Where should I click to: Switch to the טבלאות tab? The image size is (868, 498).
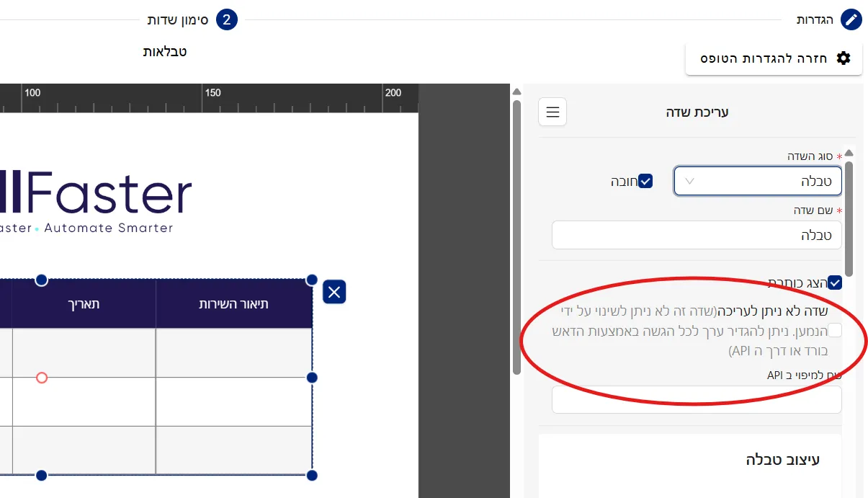[165, 51]
